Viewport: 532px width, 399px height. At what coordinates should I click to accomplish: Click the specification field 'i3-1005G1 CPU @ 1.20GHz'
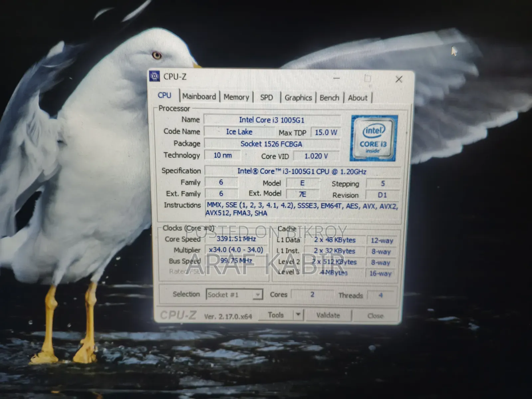point(302,171)
